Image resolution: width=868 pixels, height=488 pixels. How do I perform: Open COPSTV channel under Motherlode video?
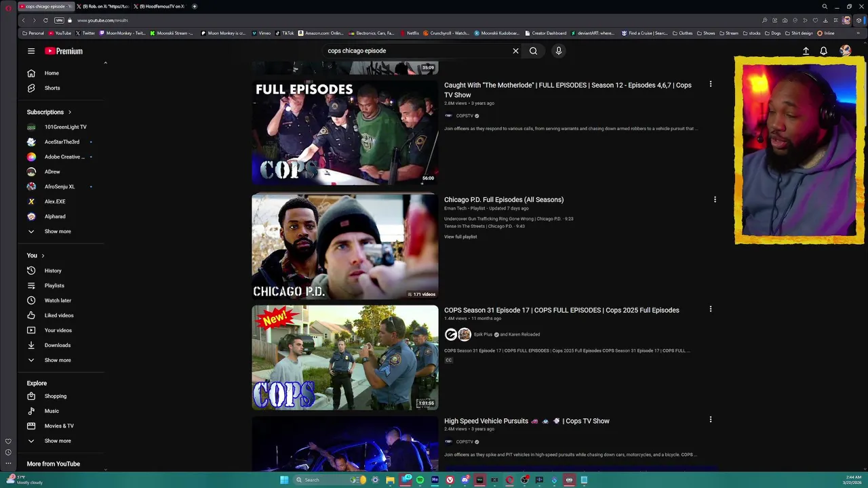pos(465,116)
